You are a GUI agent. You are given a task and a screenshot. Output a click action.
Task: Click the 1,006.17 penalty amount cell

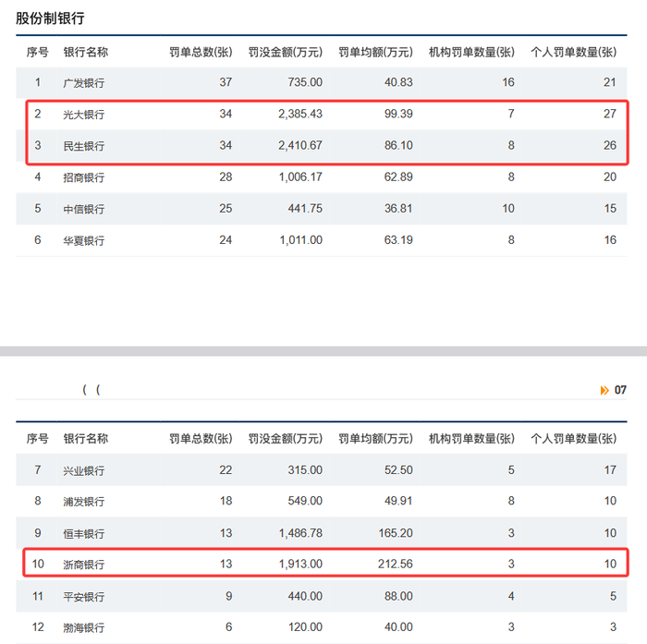tap(300, 177)
